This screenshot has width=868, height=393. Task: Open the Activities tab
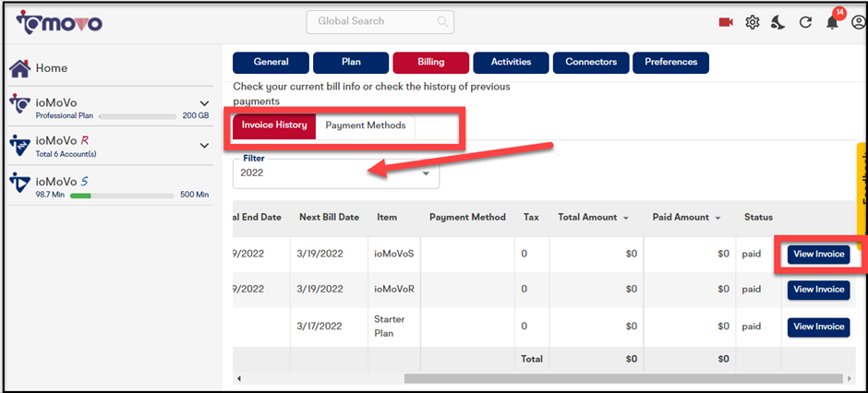[511, 63]
